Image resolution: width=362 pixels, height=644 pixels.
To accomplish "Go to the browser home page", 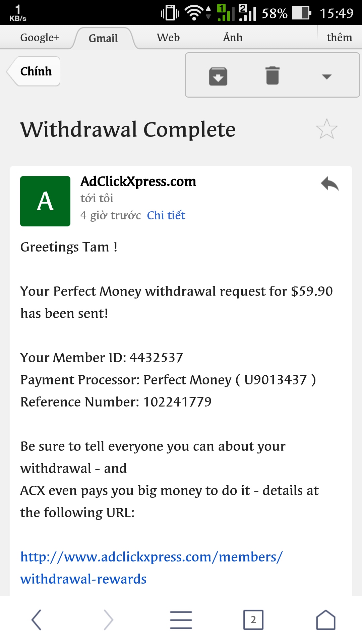I will [325, 620].
